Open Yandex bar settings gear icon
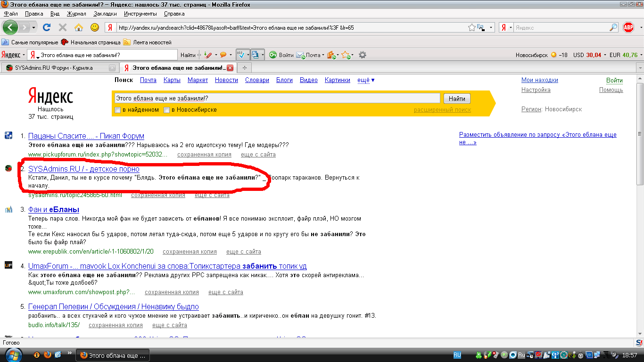Screen dimensions: 644x362 coord(362,55)
